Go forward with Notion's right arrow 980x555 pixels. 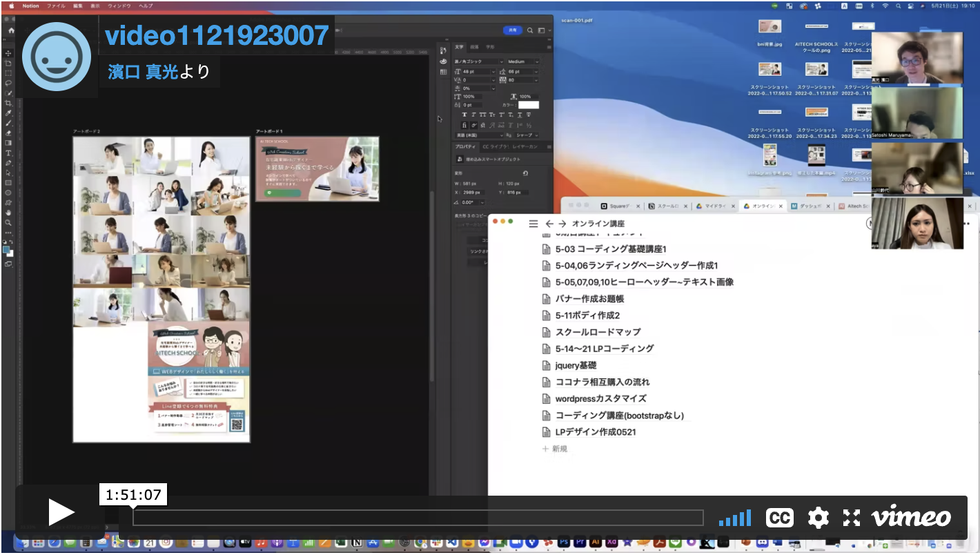click(562, 224)
